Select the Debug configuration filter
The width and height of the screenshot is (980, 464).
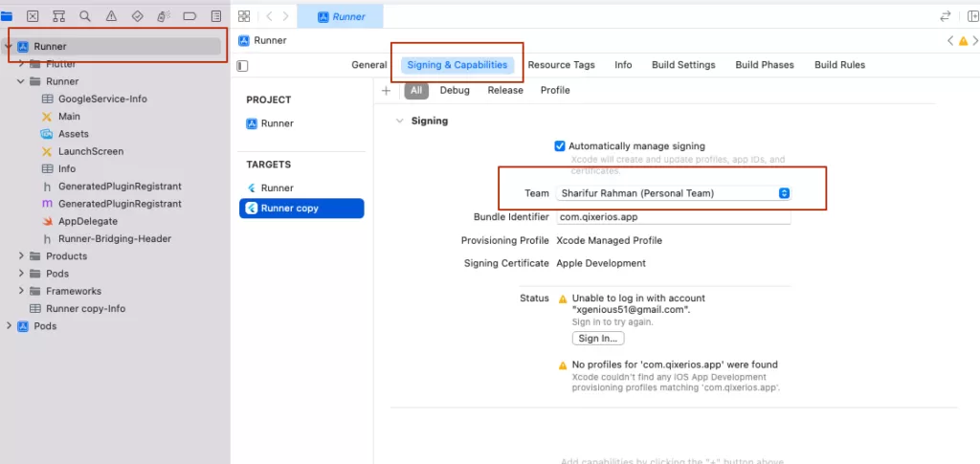pyautogui.click(x=455, y=91)
